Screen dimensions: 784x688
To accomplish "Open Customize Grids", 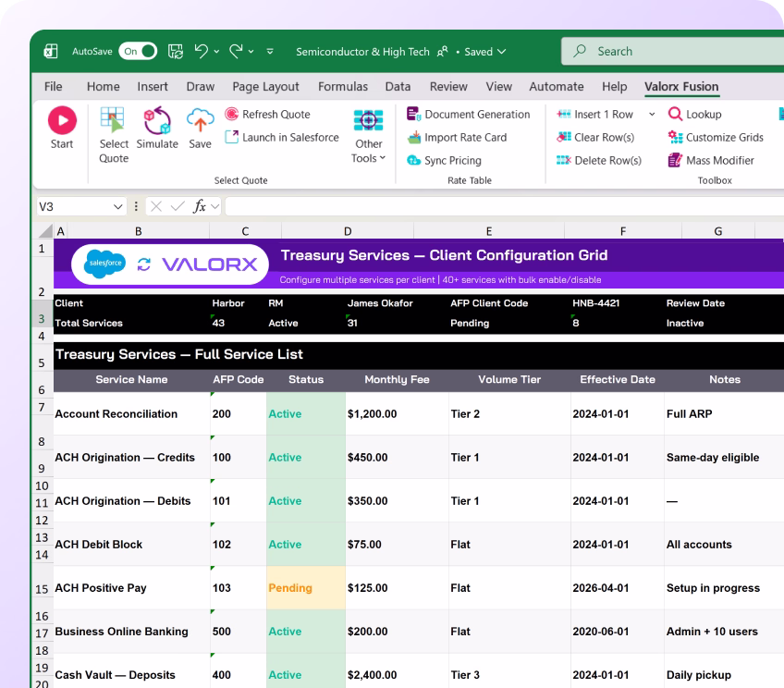I will 716,137.
